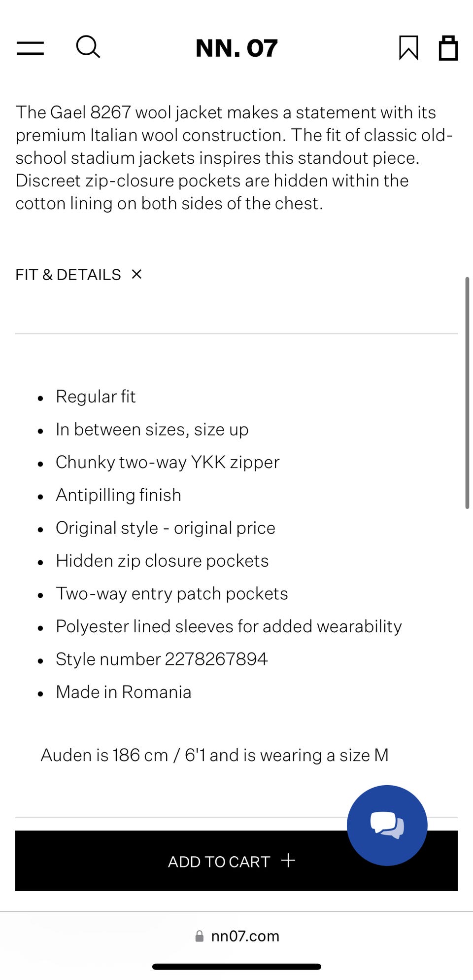Open the saved items bookmark icon
This screenshot has width=473, height=980.
click(x=408, y=48)
